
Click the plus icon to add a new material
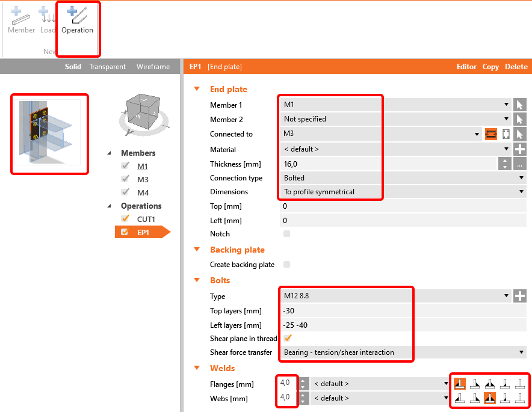519,149
